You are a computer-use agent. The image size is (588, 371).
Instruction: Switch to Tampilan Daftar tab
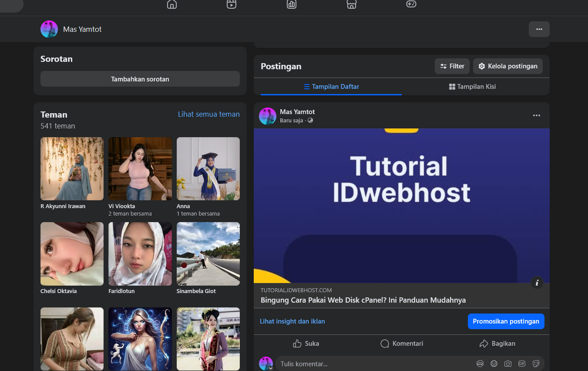(x=331, y=86)
